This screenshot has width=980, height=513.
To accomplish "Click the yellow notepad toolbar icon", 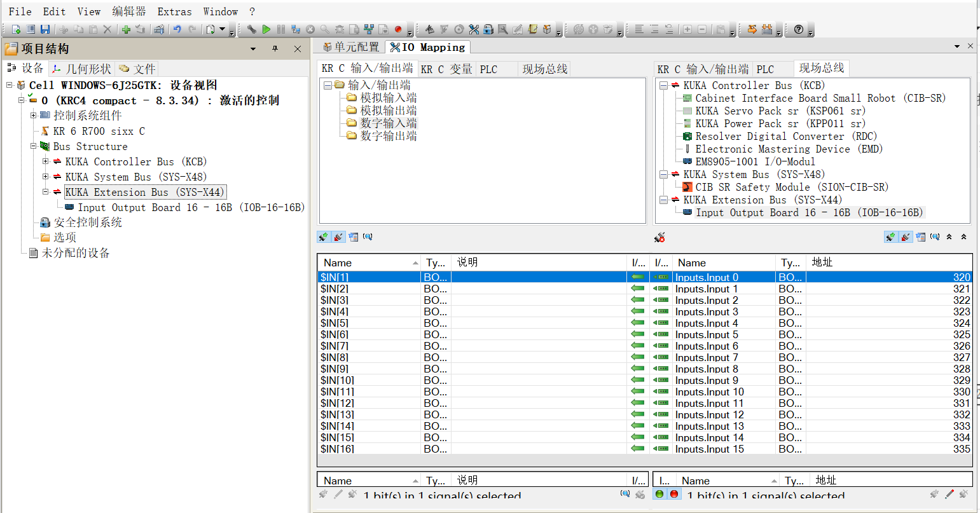I will 532,29.
